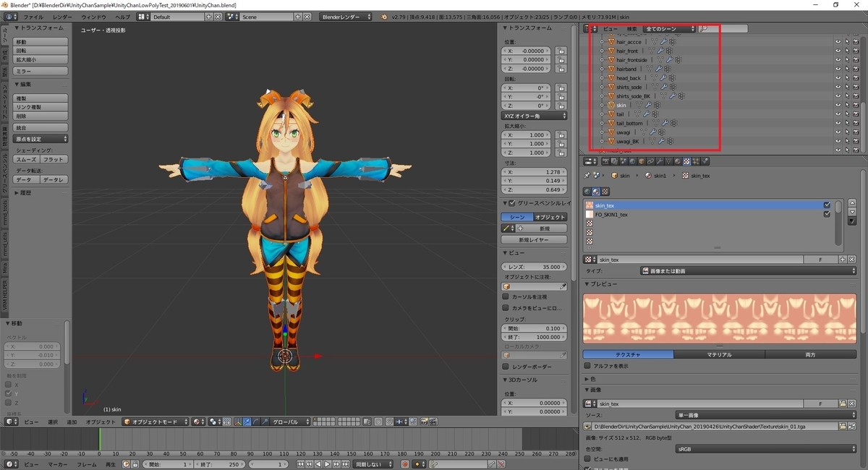Expand the hair_front outliner tree node
868x470 pixels.
(602, 51)
